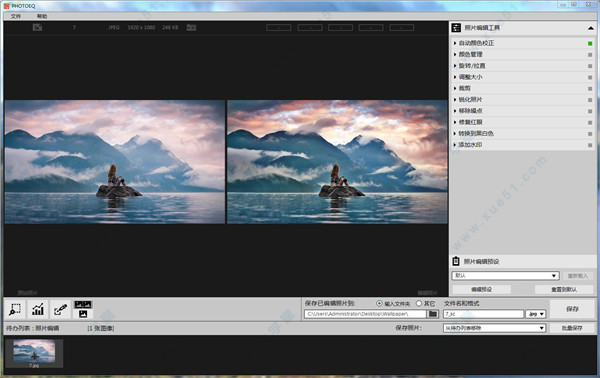The image size is (600, 378).
Task: Click the 保存 button
Action: [x=572, y=309]
